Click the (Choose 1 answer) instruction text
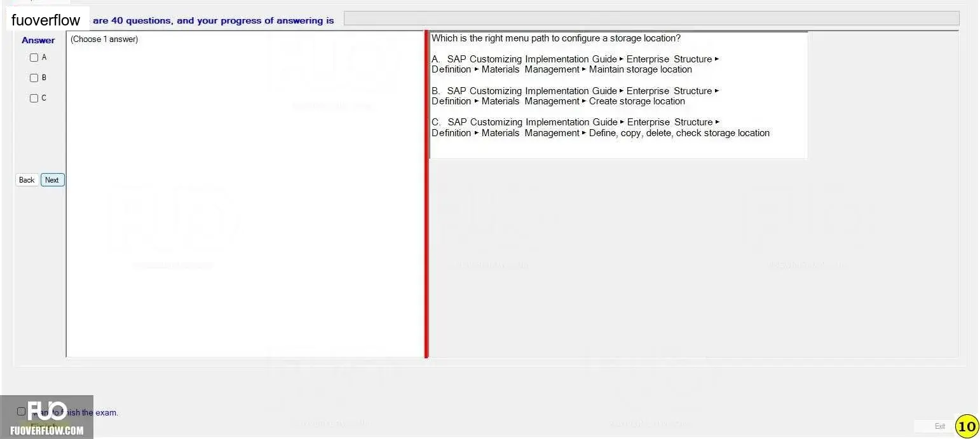This screenshot has width=980, height=439. [104, 39]
